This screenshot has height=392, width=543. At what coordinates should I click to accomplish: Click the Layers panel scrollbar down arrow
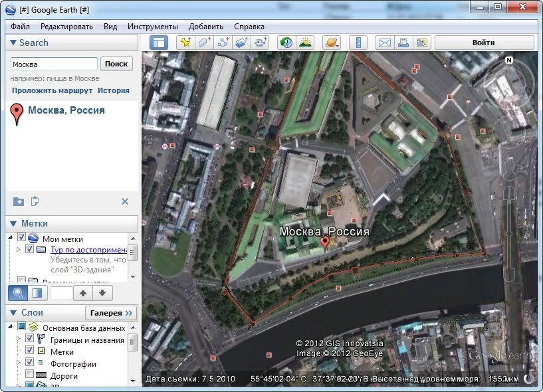point(133,381)
